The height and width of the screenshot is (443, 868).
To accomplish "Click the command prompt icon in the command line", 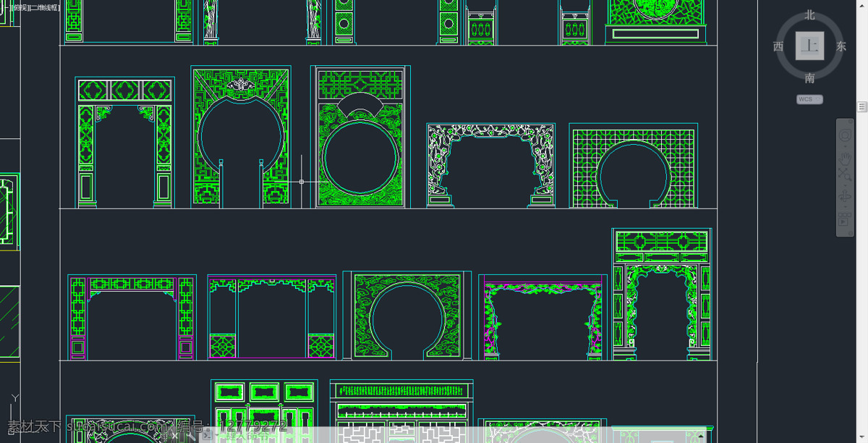I will (x=206, y=436).
